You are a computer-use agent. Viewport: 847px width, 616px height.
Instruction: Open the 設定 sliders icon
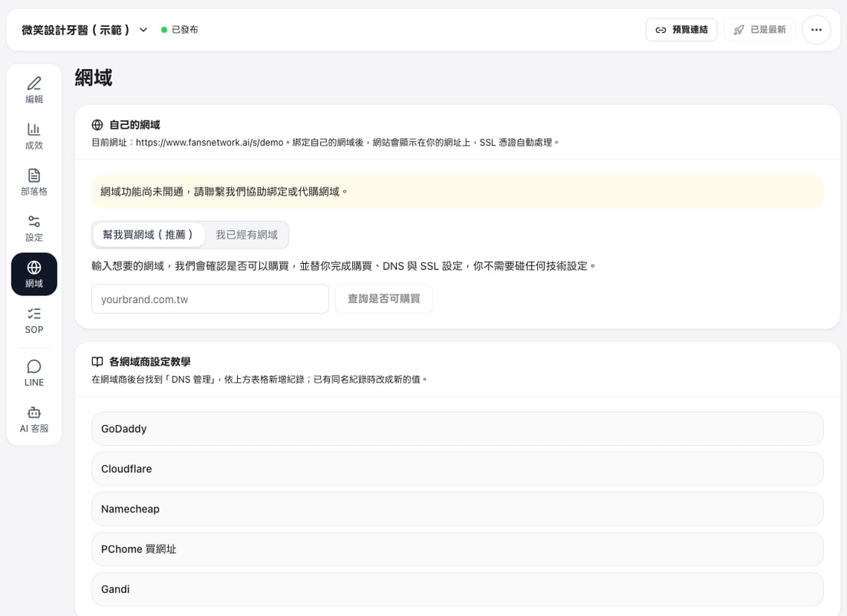point(34,221)
